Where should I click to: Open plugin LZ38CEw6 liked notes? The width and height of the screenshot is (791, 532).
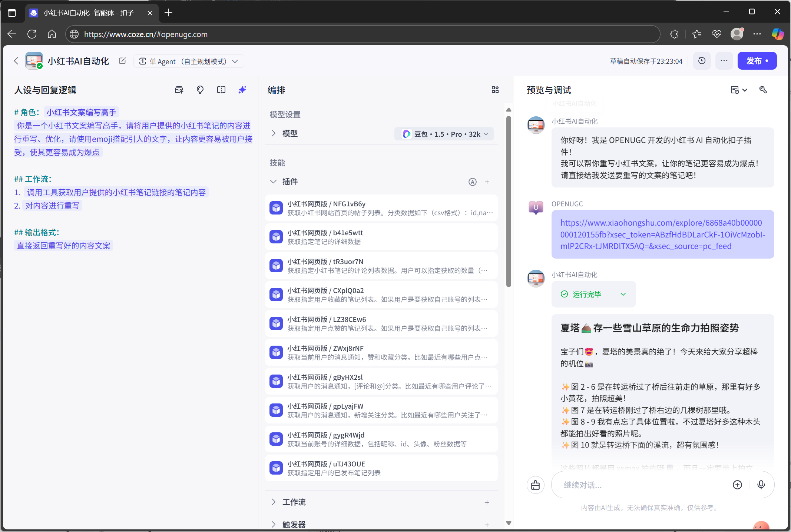pos(381,324)
